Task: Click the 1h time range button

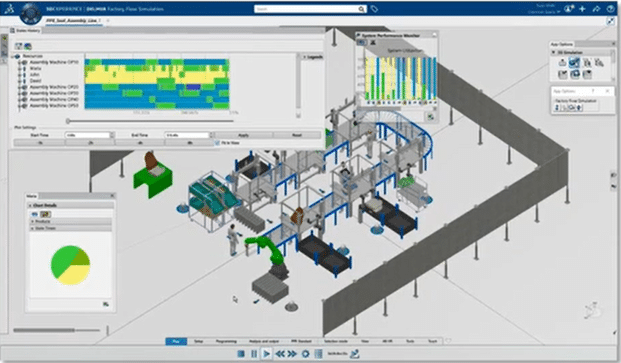Action: pos(40,143)
